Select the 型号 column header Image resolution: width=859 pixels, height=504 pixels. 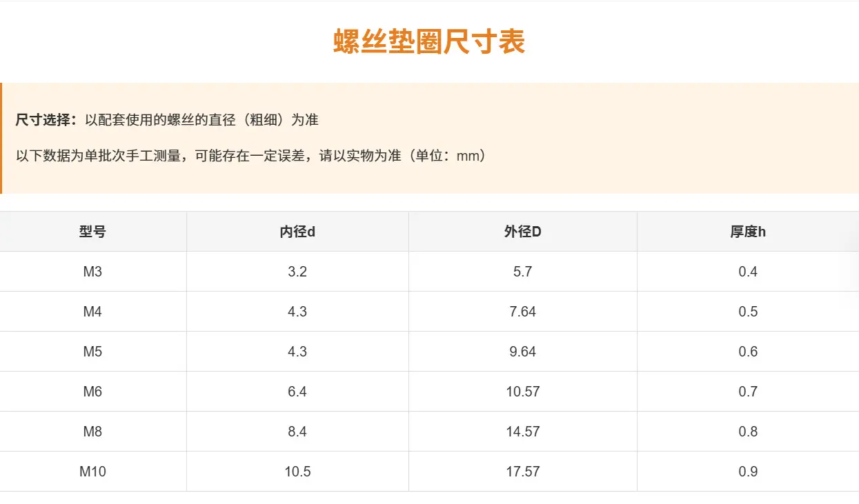click(93, 232)
